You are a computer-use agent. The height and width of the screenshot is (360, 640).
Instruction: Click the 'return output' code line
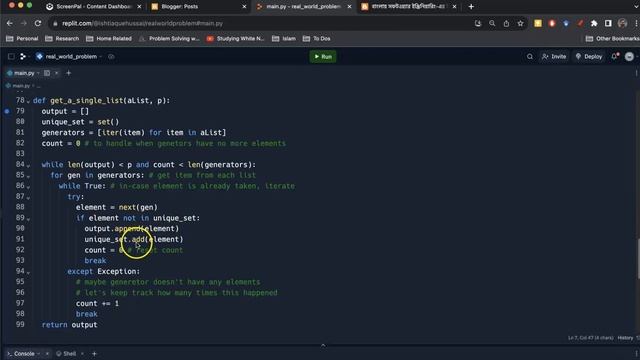(69, 325)
